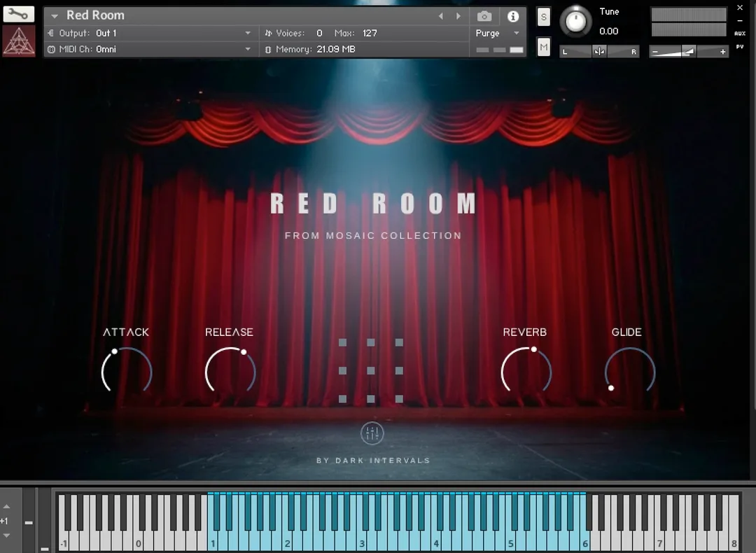756x553 pixels.
Task: Open instrument edit mode with wrench icon
Action: (x=19, y=14)
